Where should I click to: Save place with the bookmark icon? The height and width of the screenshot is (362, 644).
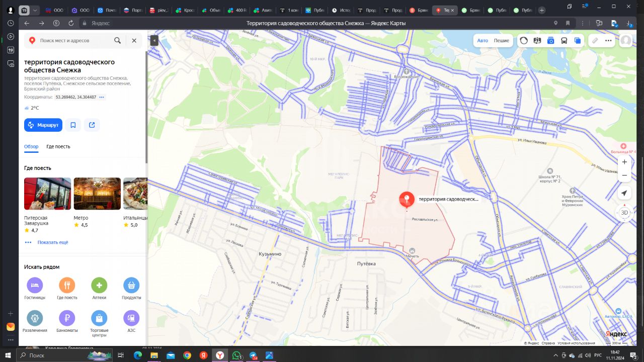(x=73, y=125)
